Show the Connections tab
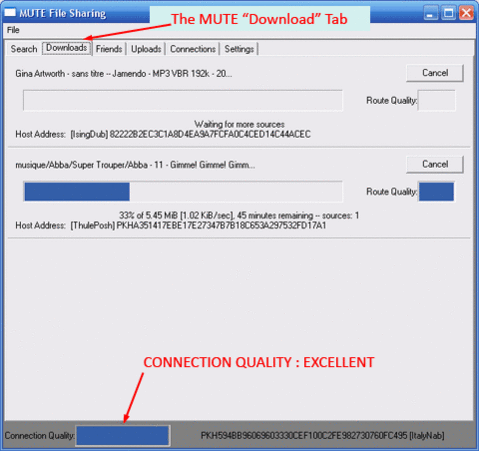The height and width of the screenshot is (451, 479). coord(193,49)
